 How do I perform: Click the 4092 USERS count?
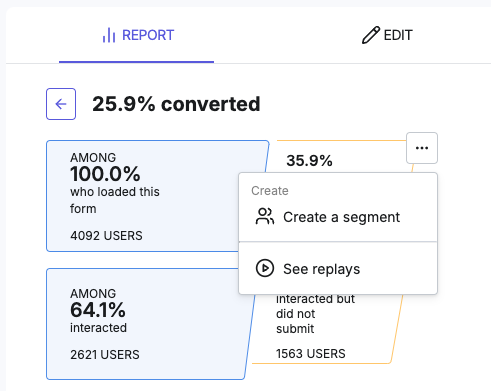(x=106, y=236)
